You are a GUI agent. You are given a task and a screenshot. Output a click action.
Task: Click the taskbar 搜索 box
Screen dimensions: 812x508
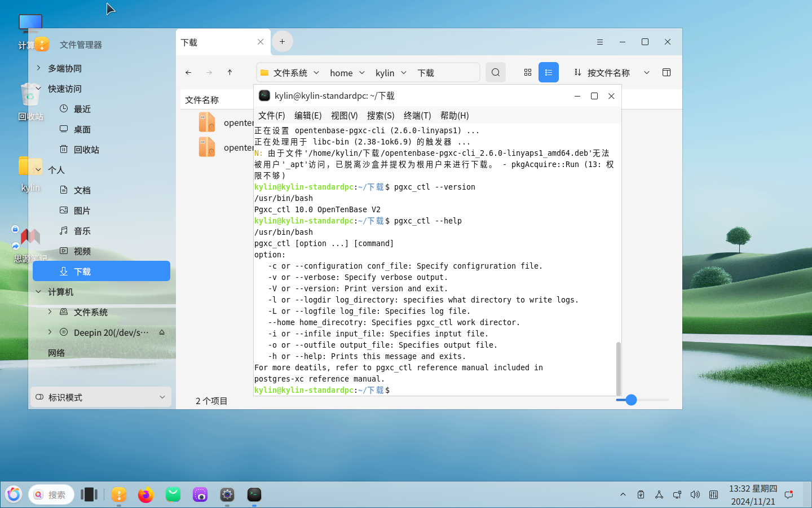[x=51, y=494]
